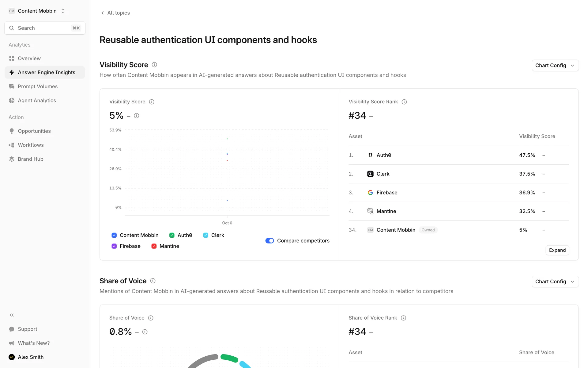Click the info icon beside Visibility Score heading
This screenshot has width=588, height=368.
pos(154,65)
